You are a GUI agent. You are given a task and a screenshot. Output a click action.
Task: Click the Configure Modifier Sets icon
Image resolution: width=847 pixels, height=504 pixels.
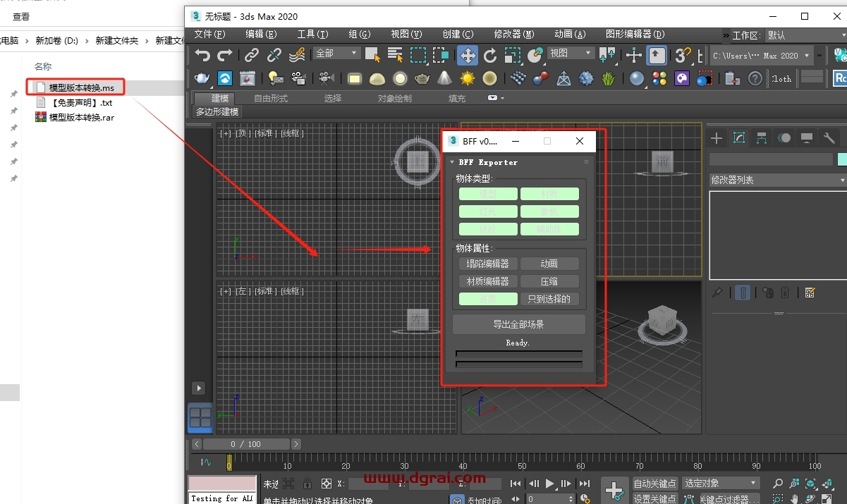point(810,293)
